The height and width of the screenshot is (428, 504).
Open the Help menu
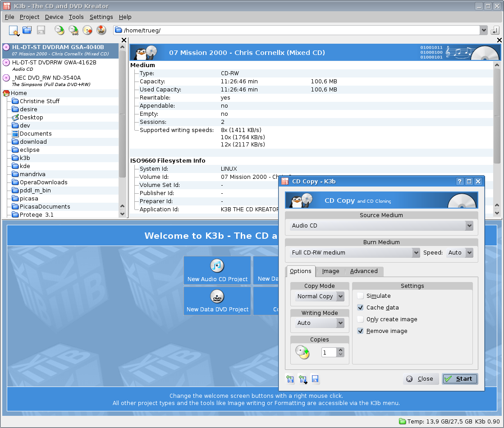point(125,17)
